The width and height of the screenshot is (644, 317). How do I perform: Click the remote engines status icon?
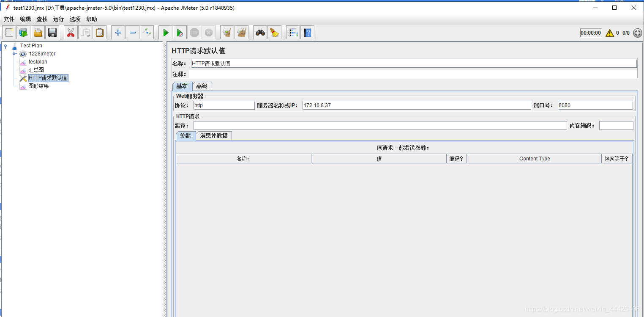pos(637,33)
